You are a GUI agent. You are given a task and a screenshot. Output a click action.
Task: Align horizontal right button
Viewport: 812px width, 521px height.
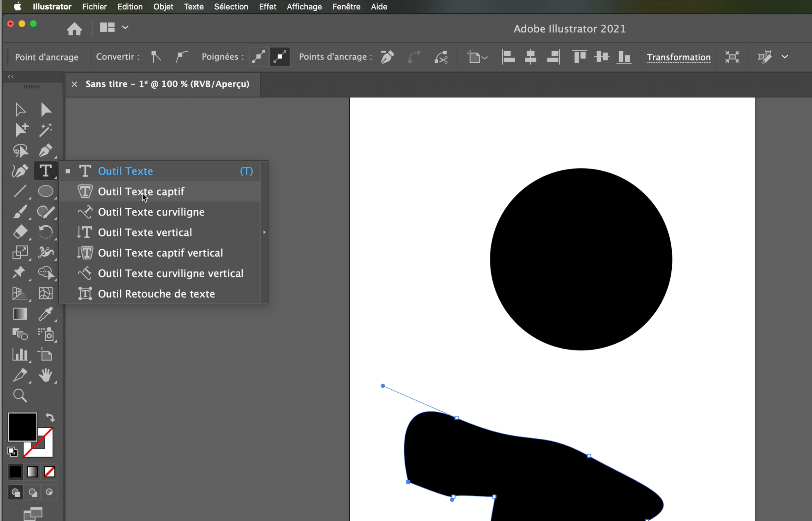(554, 57)
